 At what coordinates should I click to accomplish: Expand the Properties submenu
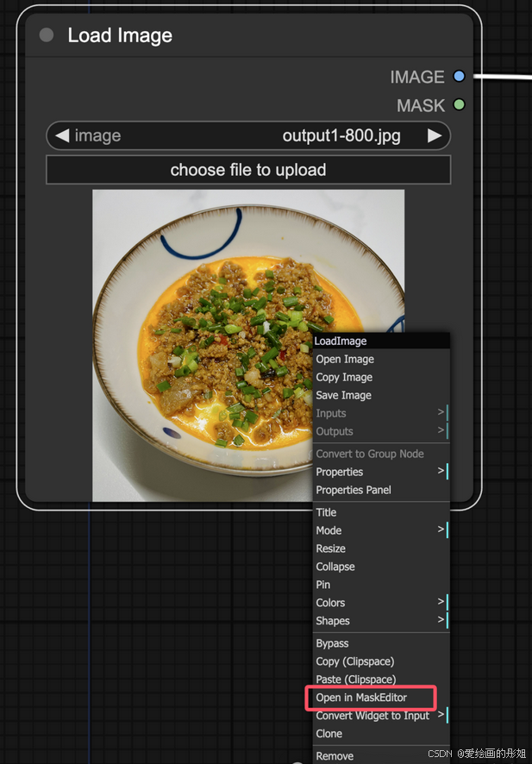tap(380, 472)
